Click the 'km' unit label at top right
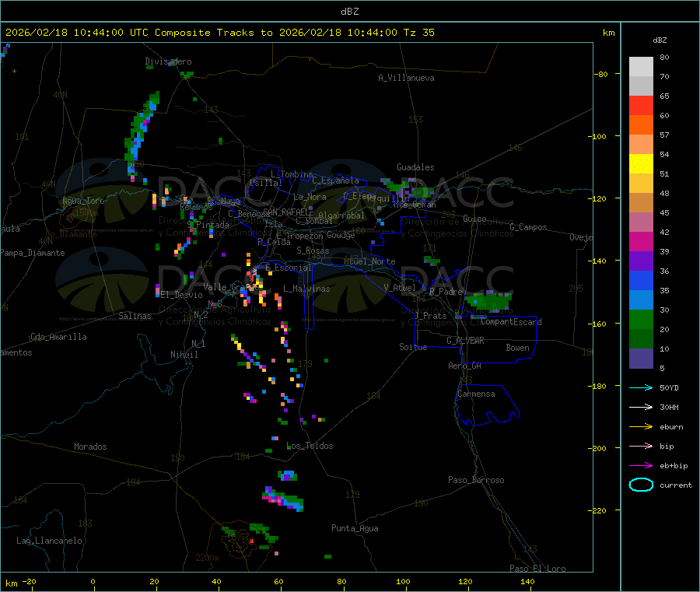Viewport: 700px width, 592px height. tap(608, 33)
